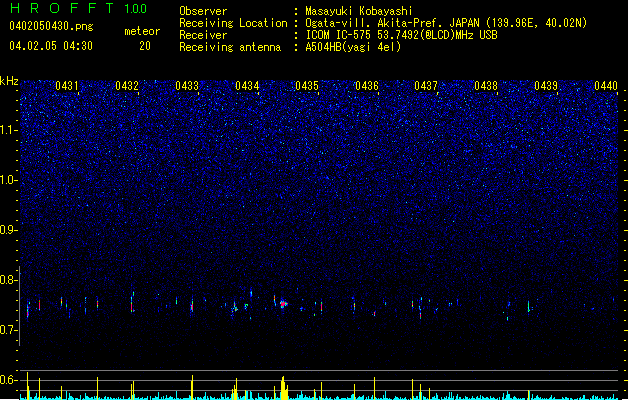Click the 0.7 frequency axis label

(x=8, y=330)
